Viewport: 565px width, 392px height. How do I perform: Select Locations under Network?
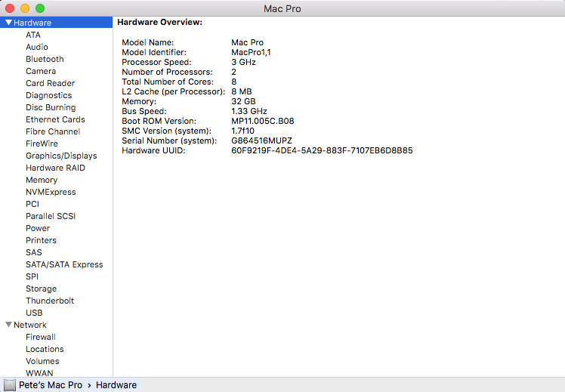45,349
